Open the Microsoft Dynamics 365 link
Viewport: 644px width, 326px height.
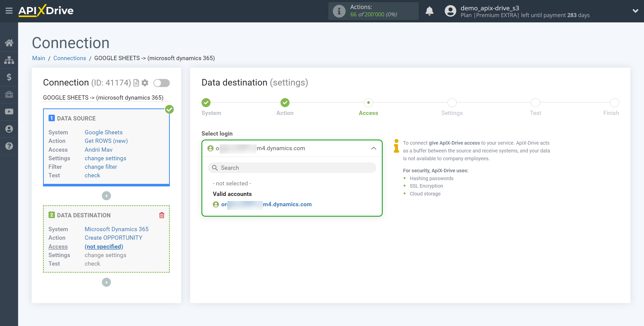click(117, 229)
